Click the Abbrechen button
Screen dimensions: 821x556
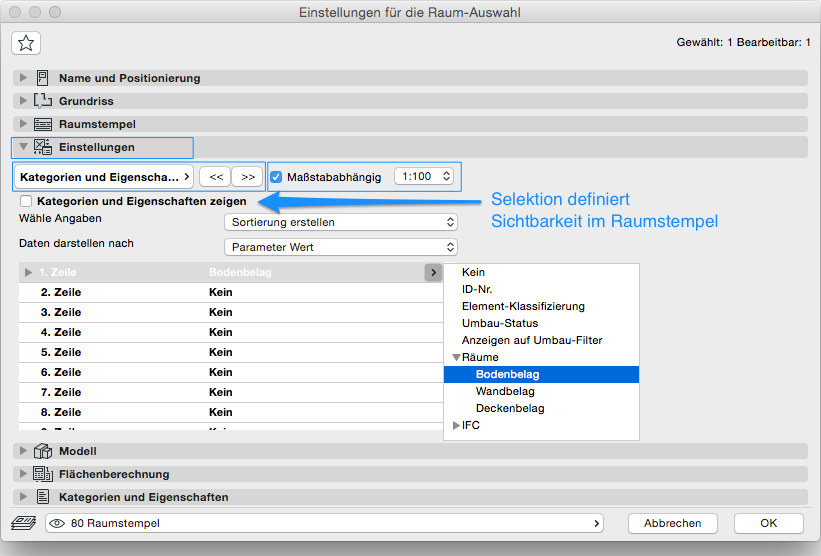[x=672, y=523]
